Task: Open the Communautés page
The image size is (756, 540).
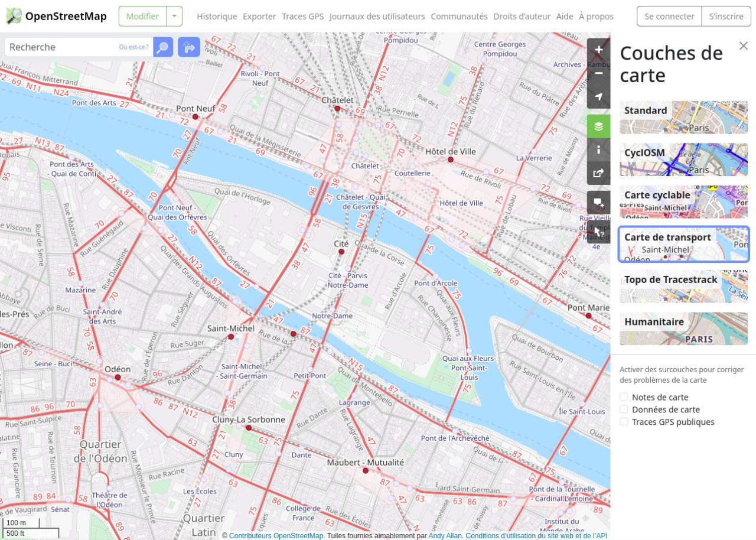Action: click(x=460, y=17)
